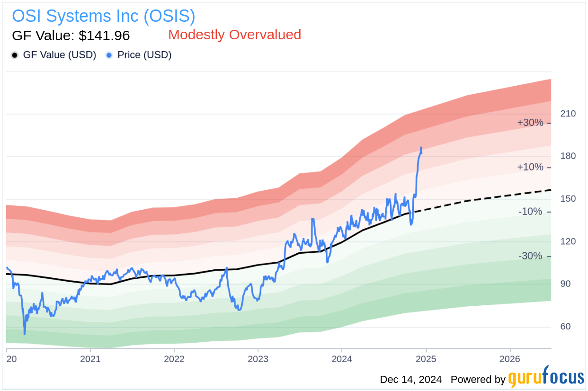The height and width of the screenshot is (391, 588).
Task: Click the +30% valuation band label
Action: (530, 122)
